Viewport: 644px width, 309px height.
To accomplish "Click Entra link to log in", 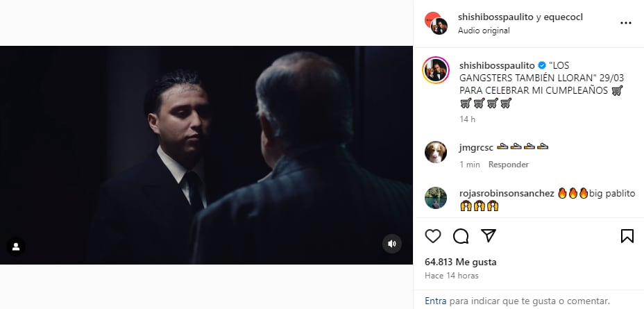I will coord(435,301).
